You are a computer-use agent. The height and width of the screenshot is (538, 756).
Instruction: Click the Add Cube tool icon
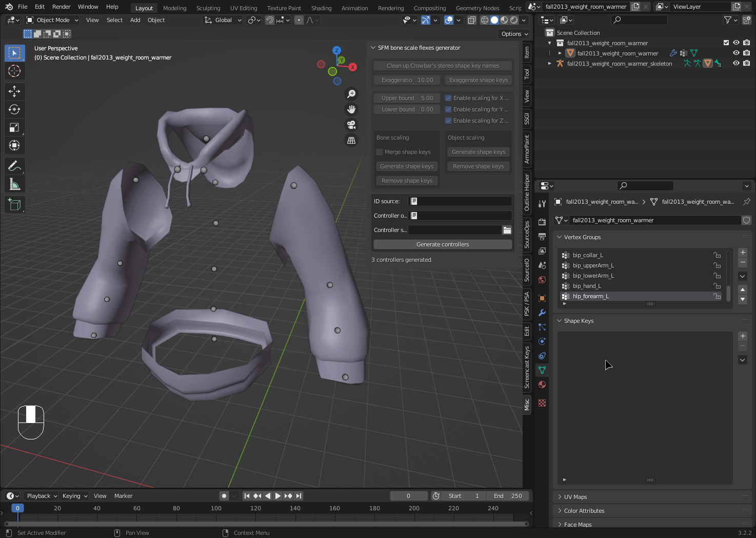point(14,205)
